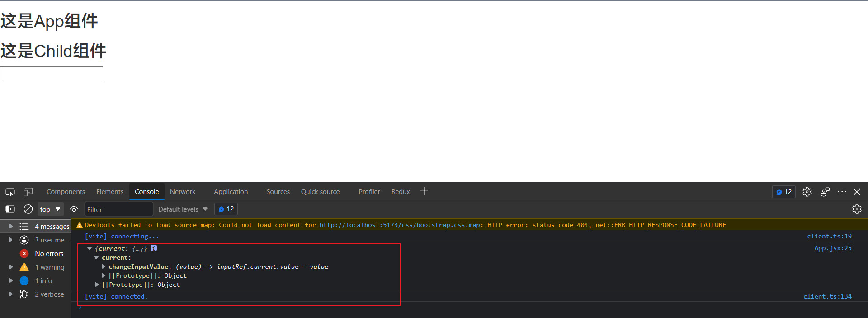
Task: Open DevTools settings gear in tab bar
Action: pos(807,192)
